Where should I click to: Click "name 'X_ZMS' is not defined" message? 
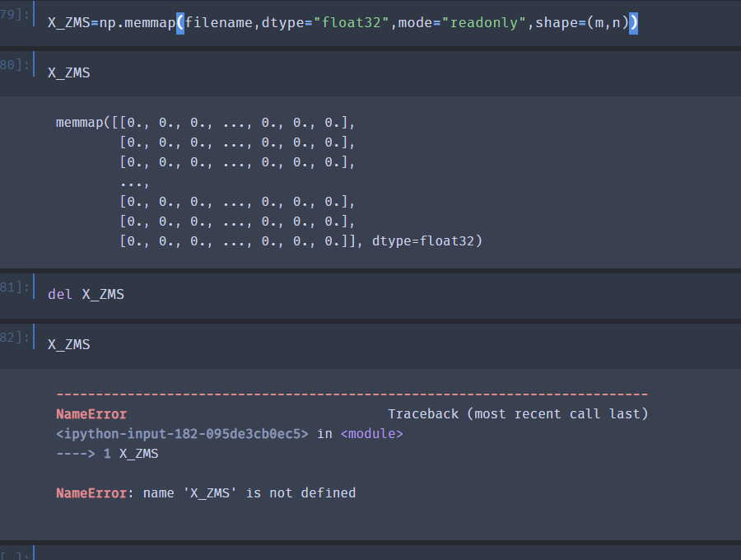[x=249, y=493]
